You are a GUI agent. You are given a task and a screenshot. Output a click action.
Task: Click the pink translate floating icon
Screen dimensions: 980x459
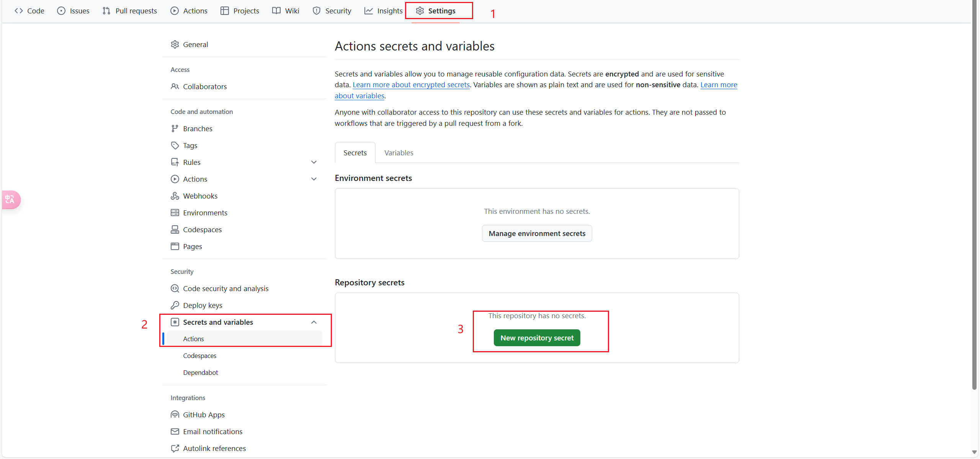click(10, 200)
